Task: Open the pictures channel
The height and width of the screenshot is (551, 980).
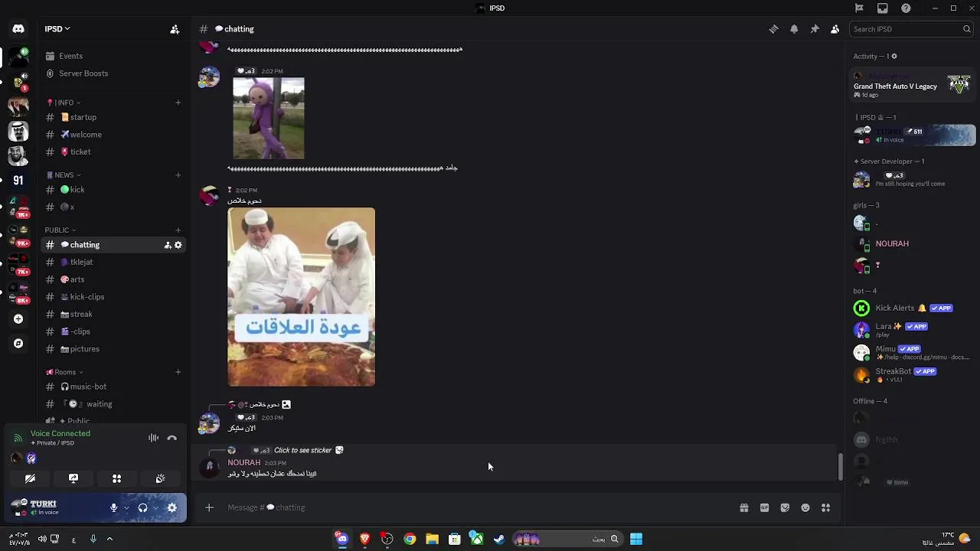Action: click(113, 349)
